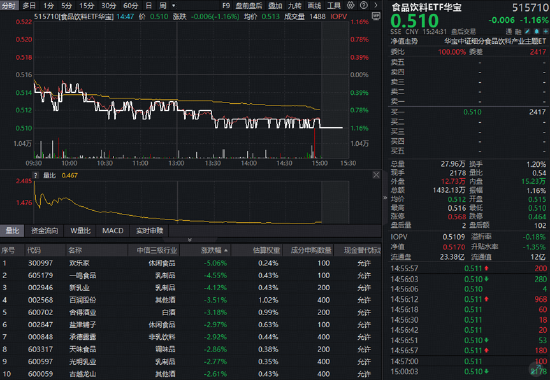Set price alert with bell icon
Image resolution: width=550 pixels, height=380 pixels.
tap(536, 31)
